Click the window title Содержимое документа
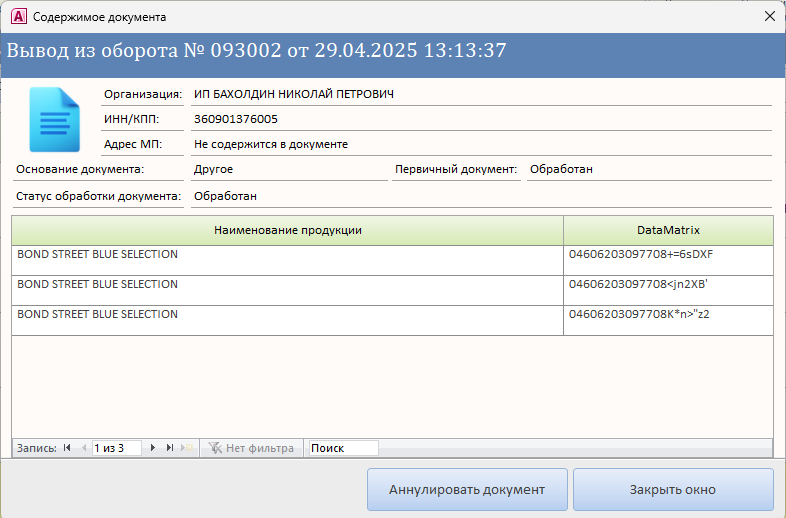The width and height of the screenshot is (786, 518). (99, 17)
